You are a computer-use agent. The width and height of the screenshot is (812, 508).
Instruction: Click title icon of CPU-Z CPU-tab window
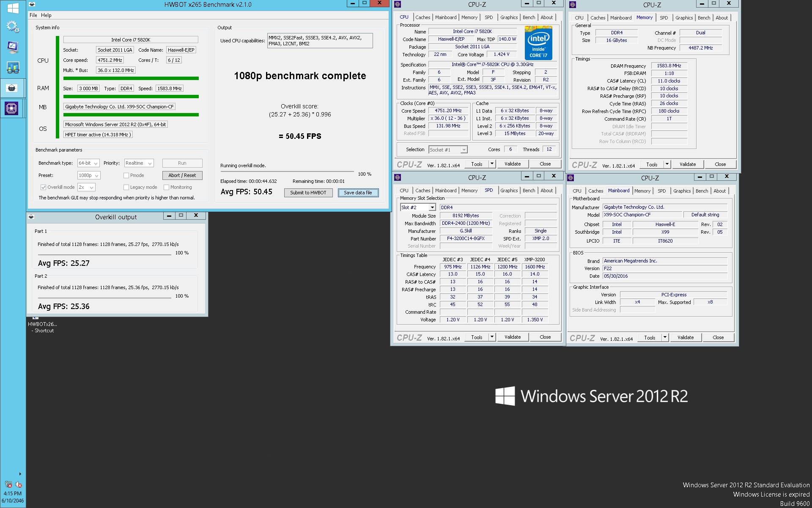pyautogui.click(x=397, y=4)
